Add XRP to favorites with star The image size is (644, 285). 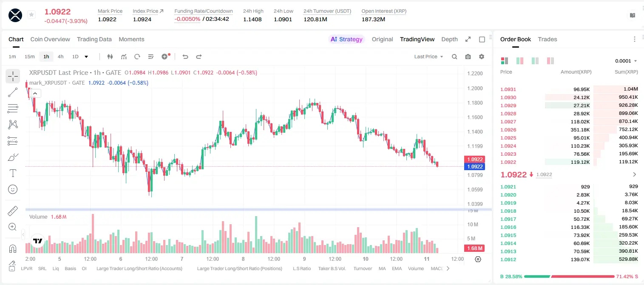point(31,15)
